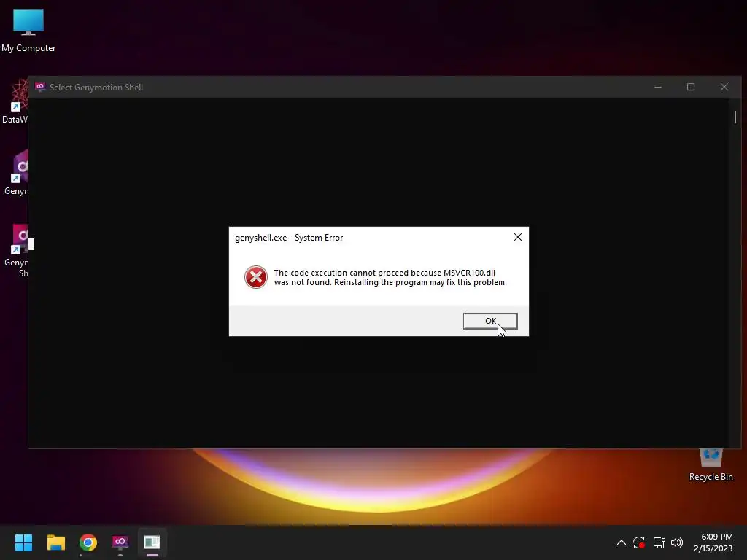747x560 pixels.
Task: Open File Explorer from the taskbar
Action: (55, 542)
